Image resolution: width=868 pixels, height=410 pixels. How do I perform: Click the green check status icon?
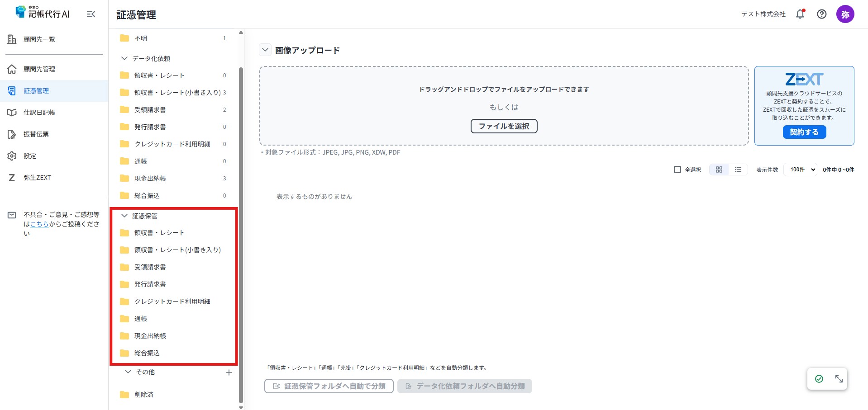[819, 379]
